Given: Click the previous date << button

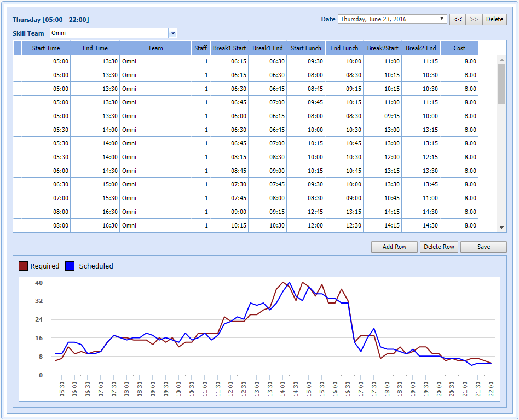Looking at the screenshot, I should [457, 19].
